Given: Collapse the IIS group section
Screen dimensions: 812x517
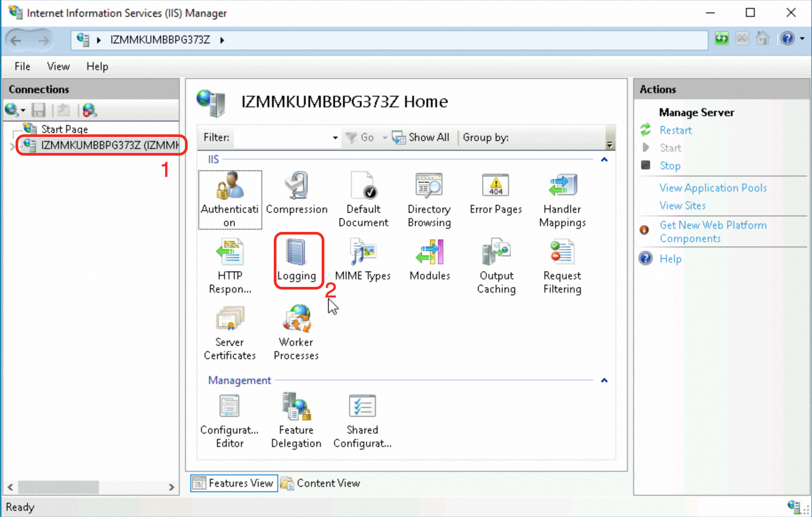Looking at the screenshot, I should coord(604,160).
